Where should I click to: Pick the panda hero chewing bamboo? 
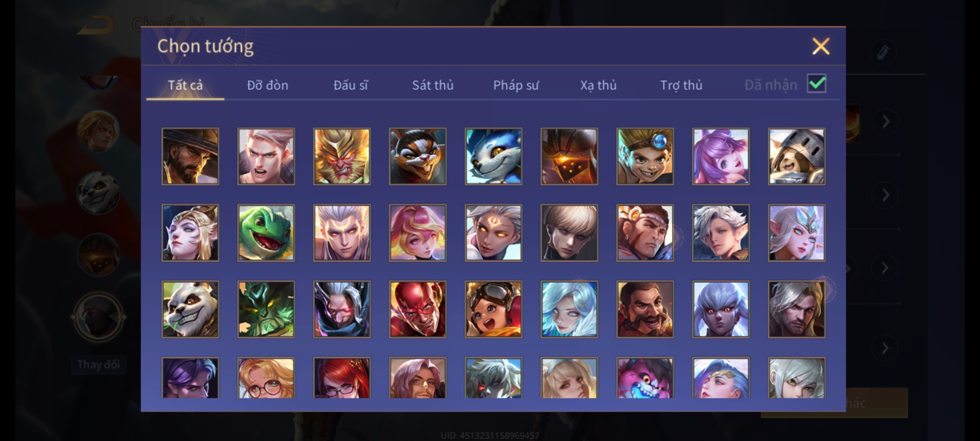pos(190,309)
